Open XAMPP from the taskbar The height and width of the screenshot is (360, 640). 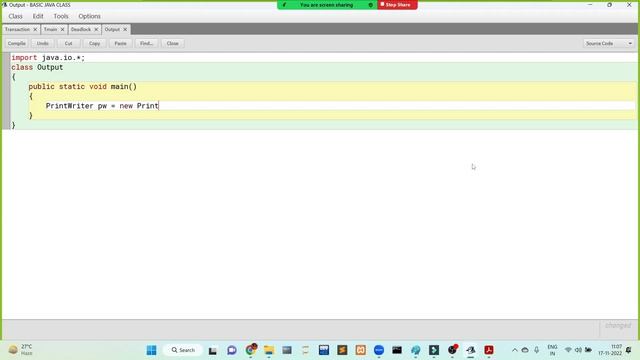[360, 350]
